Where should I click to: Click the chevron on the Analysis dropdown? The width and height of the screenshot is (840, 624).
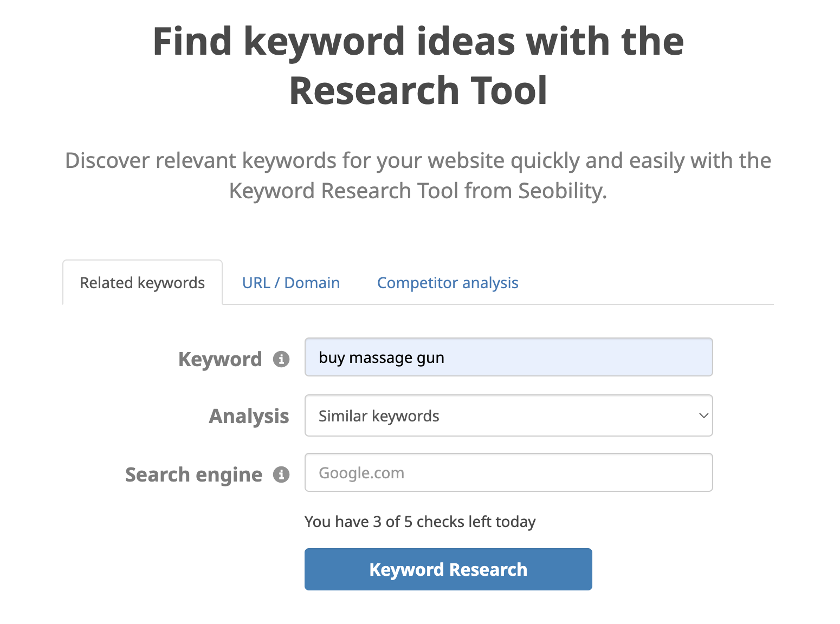pos(703,415)
